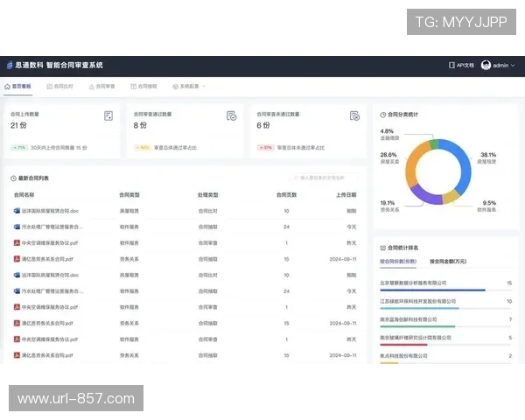The image size is (525, 420).
Task: Open the 合同抽取 tab
Action: [x=143, y=87]
